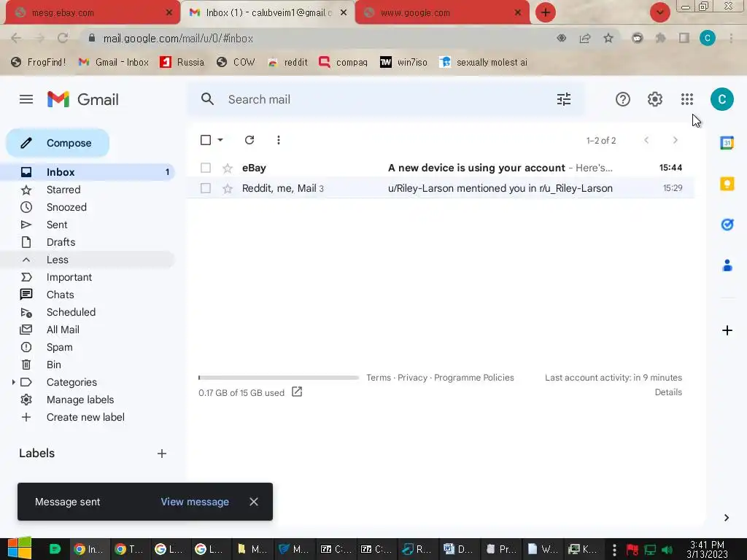Select the eBay email checkbox
747x560 pixels.
pyautogui.click(x=206, y=168)
